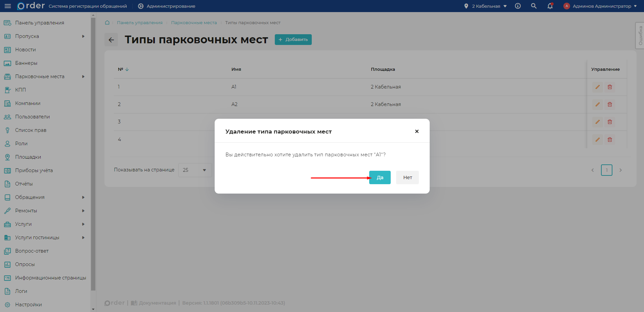Screen dimensions: 644x312
Task: Click Да to confirm deletion
Action: (380, 177)
